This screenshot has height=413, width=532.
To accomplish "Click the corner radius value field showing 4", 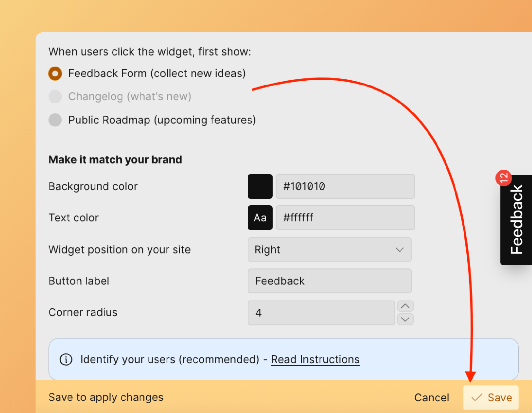I will pos(321,312).
